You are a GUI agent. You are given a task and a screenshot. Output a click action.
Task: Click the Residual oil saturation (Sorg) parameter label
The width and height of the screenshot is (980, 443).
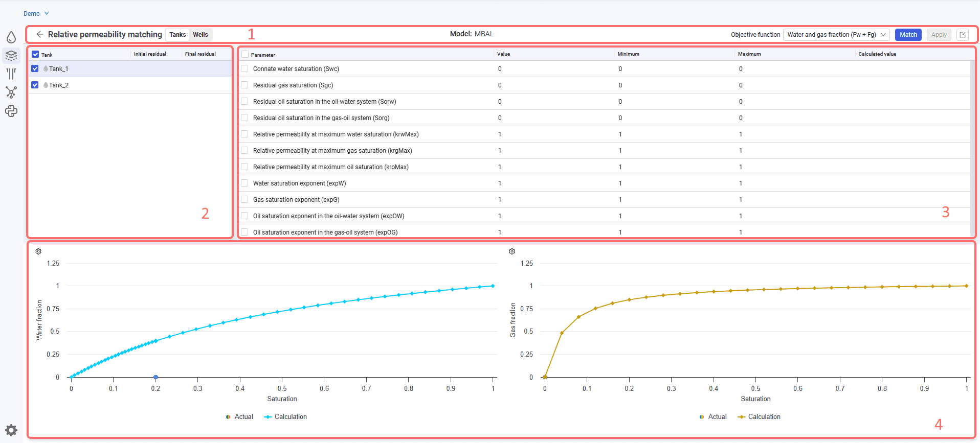(321, 118)
